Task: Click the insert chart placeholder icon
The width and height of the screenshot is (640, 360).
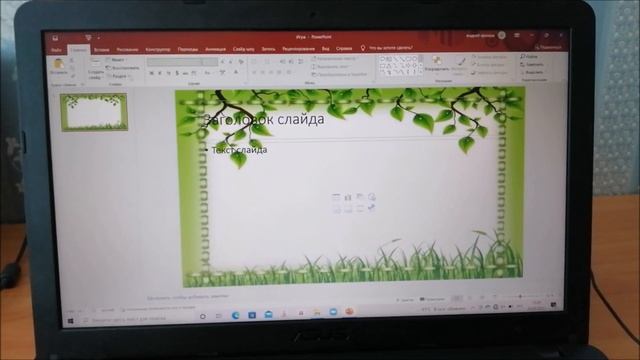Action: click(x=348, y=197)
